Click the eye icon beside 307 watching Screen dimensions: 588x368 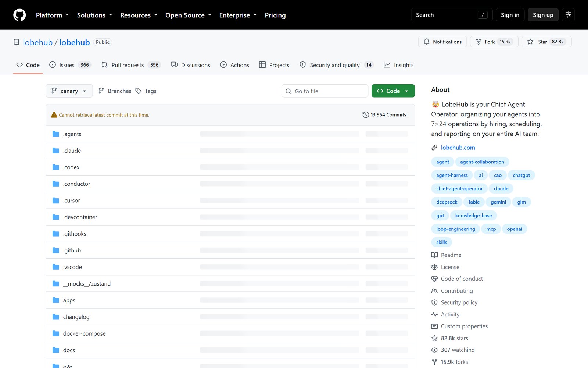tap(434, 350)
